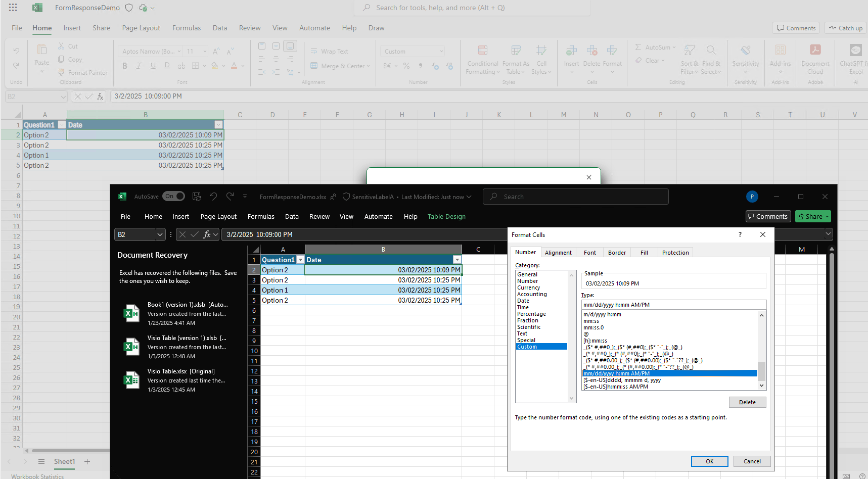Click the Format Cells help question mark
The width and height of the screenshot is (868, 479).
point(740,234)
